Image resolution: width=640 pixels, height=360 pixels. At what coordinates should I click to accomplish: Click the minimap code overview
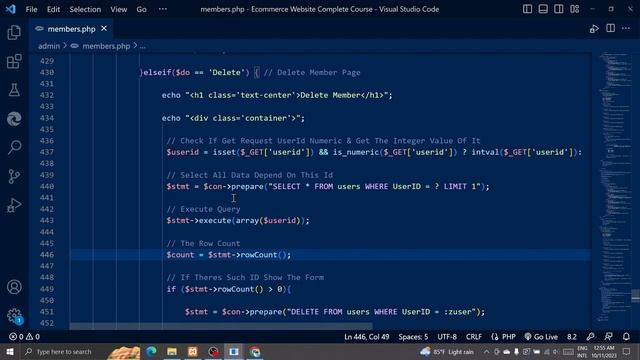[616, 187]
